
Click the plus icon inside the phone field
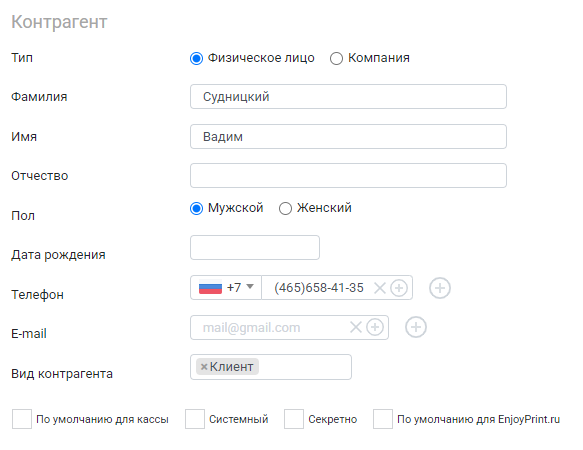tap(399, 288)
